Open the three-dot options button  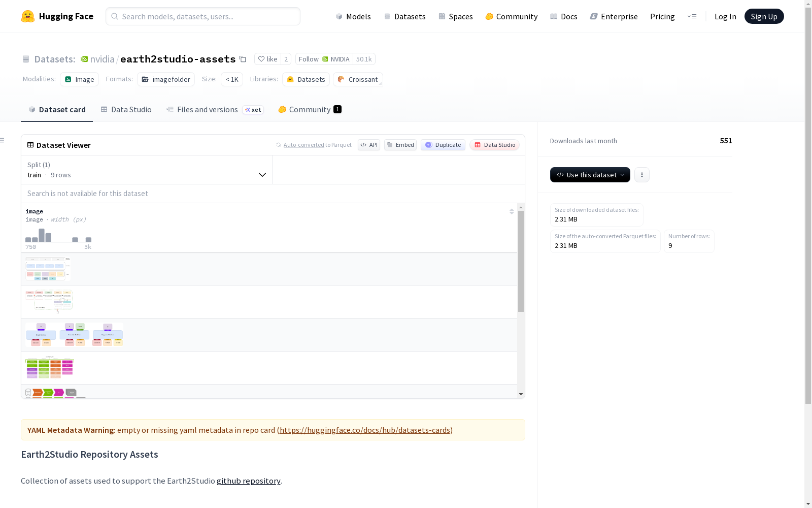pos(641,175)
